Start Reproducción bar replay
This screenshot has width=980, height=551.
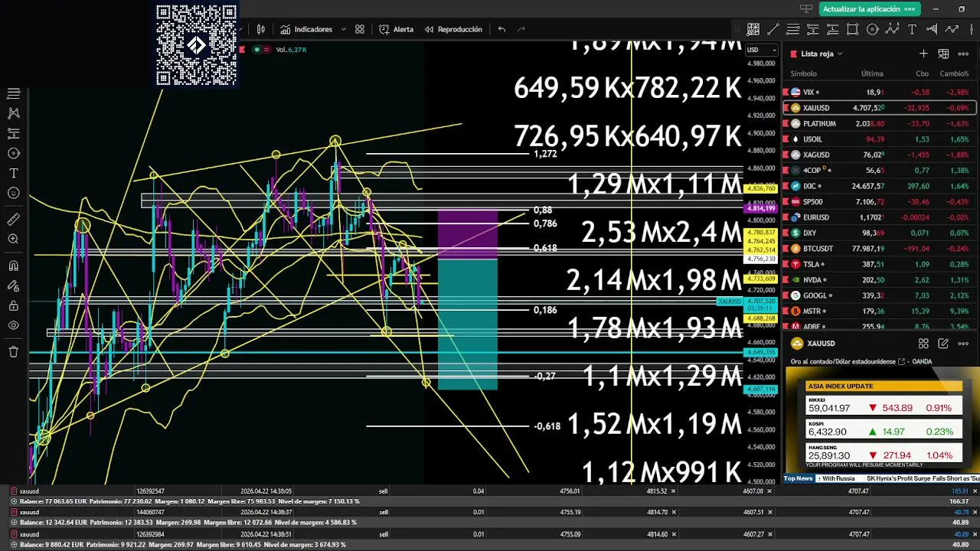[x=453, y=29]
